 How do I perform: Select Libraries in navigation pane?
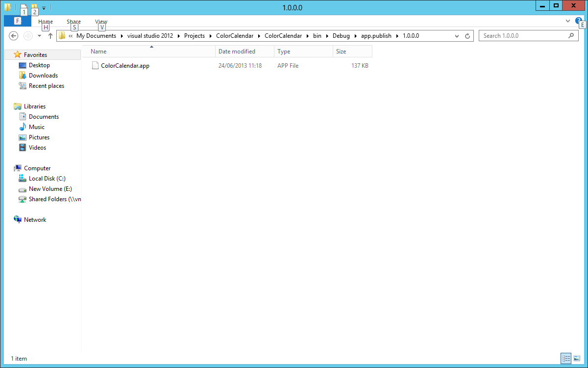(35, 106)
